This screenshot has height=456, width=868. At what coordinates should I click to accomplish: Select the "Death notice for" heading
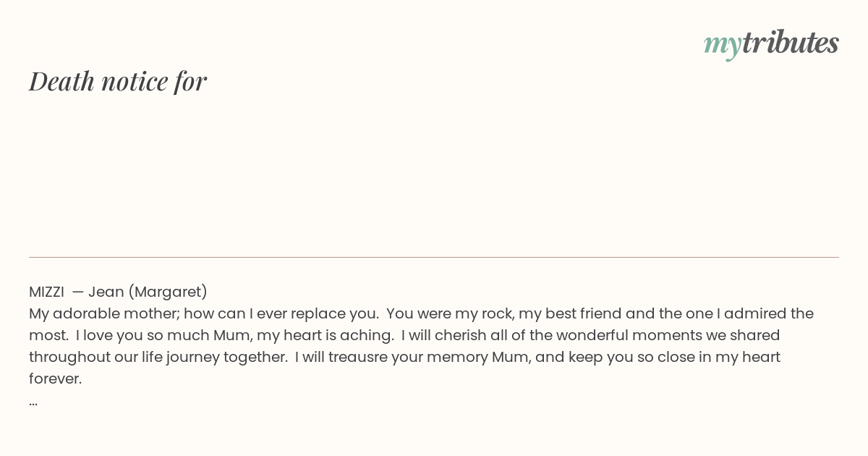(118, 81)
